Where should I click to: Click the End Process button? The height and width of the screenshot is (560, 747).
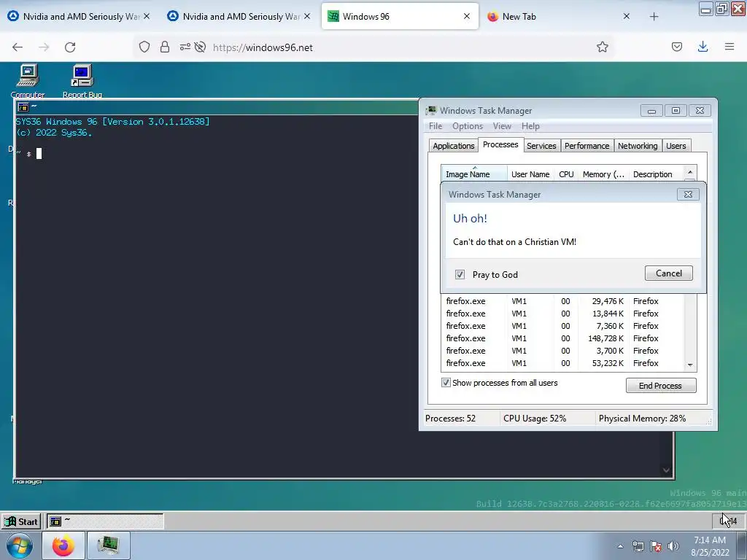(x=661, y=386)
